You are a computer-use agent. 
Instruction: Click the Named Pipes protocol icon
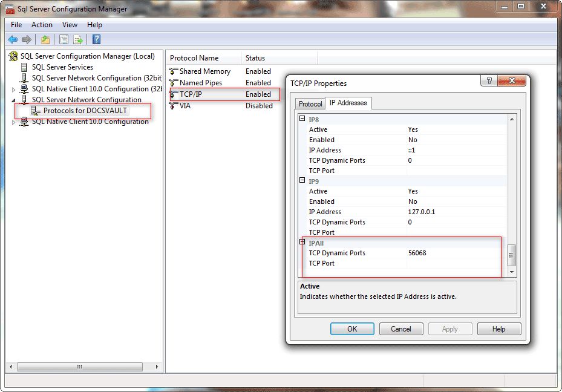[x=174, y=82]
